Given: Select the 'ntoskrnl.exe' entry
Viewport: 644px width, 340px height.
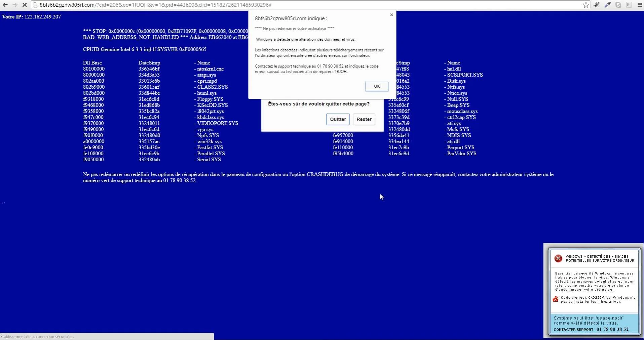Looking at the screenshot, I should tap(211, 69).
